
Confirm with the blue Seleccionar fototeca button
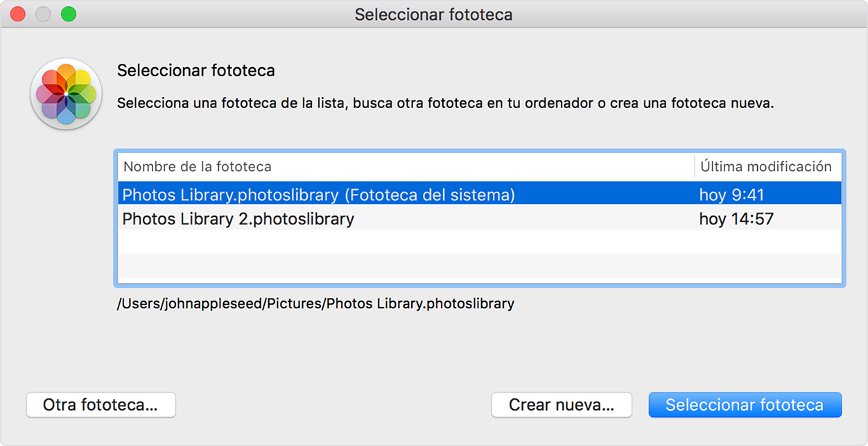point(745,405)
